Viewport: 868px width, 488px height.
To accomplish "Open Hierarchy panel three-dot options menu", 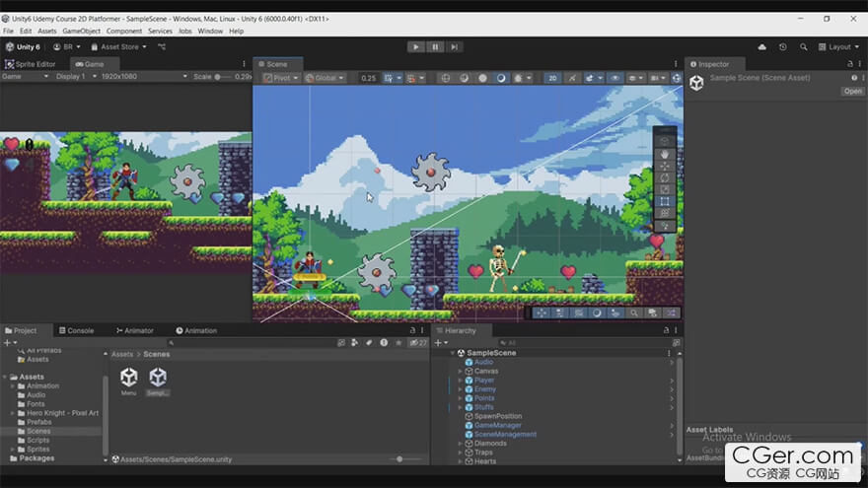I will point(676,330).
